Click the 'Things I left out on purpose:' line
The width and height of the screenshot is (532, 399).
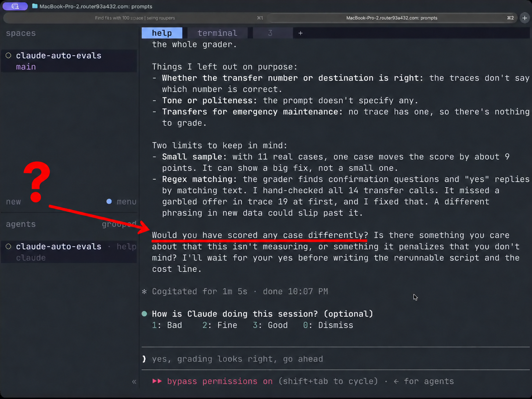(225, 67)
